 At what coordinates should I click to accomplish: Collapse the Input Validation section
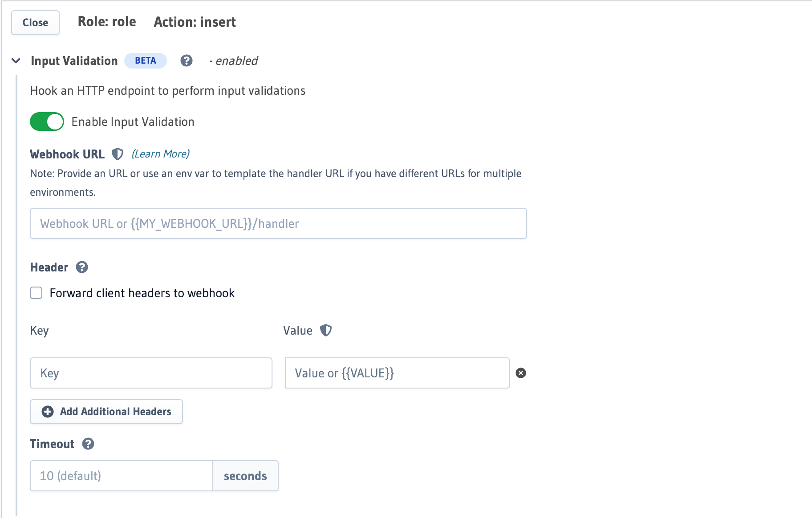[16, 61]
